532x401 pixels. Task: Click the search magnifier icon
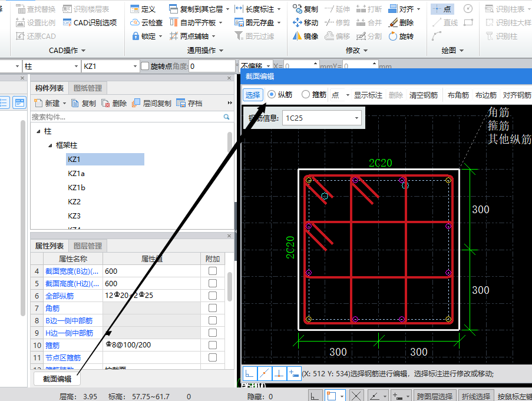226,117
